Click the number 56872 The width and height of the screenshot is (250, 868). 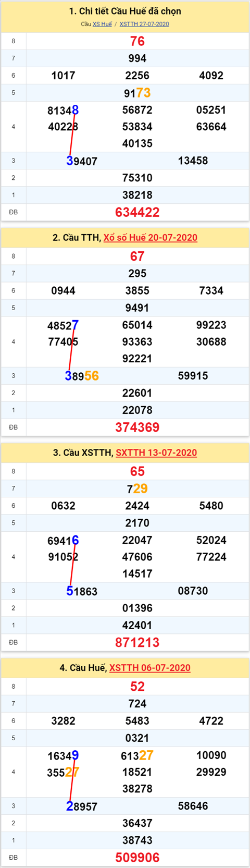click(137, 110)
